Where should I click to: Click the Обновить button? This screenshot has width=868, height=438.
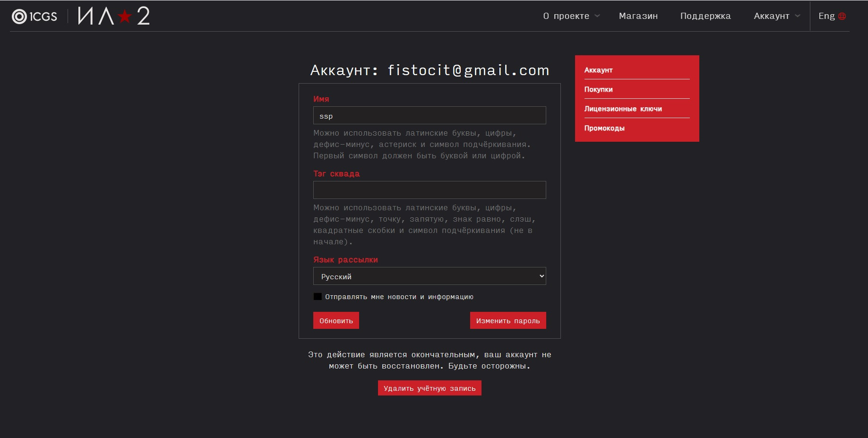pyautogui.click(x=336, y=320)
